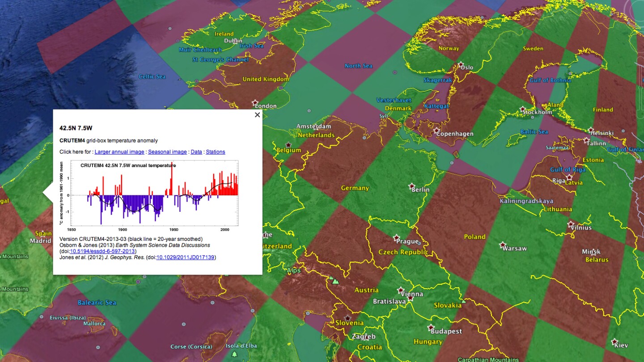The image size is (644, 362).
Task: Open the Stations link
Action: click(x=216, y=152)
